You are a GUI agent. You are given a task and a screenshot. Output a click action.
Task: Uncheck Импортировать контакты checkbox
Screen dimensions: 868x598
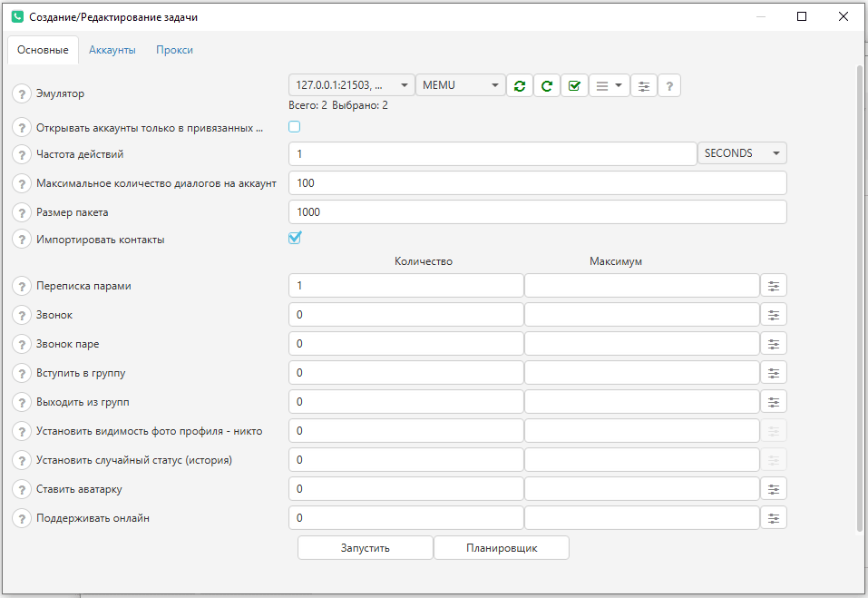click(295, 238)
